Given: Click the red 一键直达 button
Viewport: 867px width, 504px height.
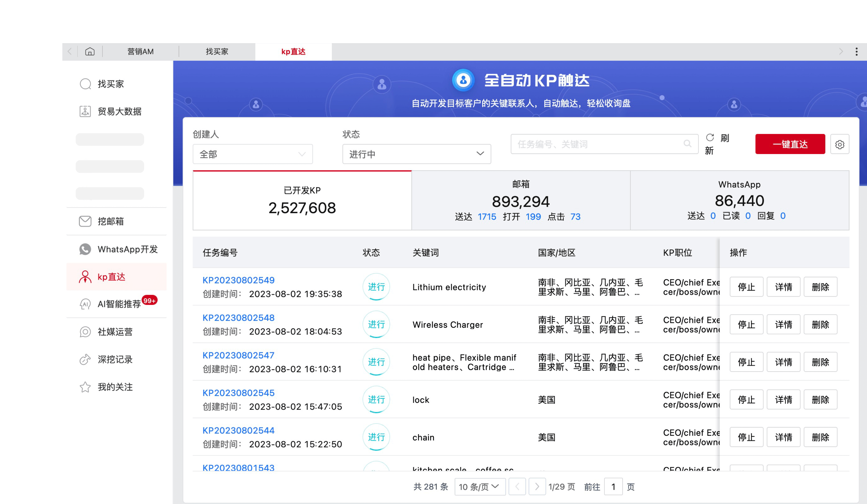Looking at the screenshot, I should click(790, 144).
